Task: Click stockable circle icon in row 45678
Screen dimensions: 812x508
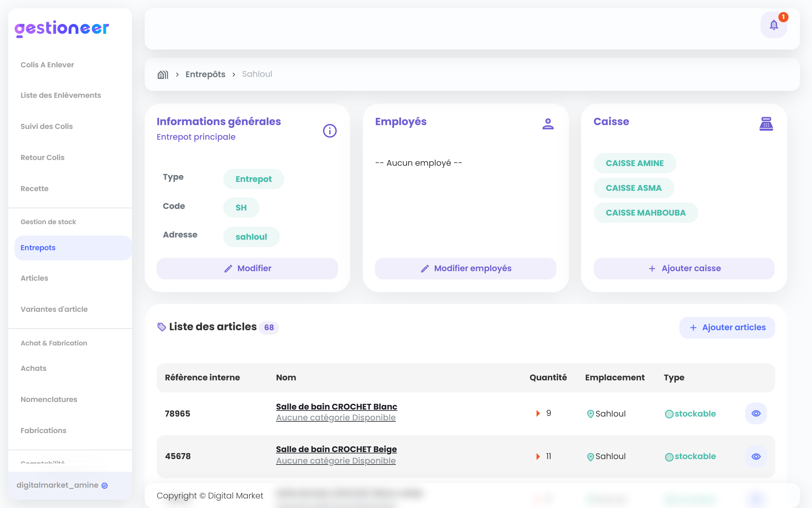Action: point(669,457)
